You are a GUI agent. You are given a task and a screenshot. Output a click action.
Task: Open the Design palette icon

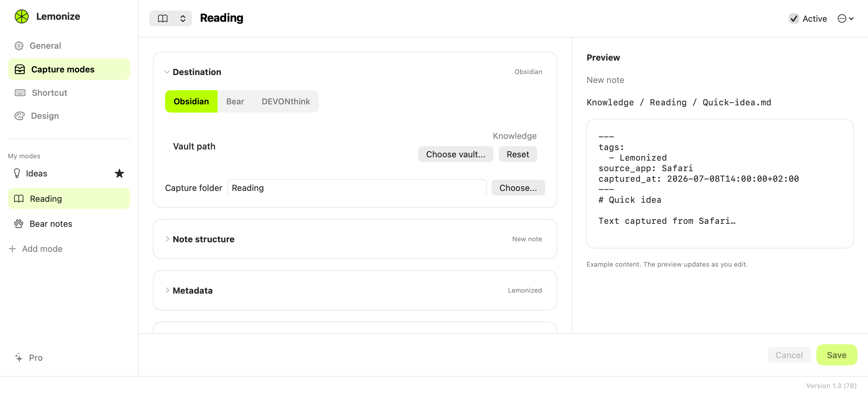click(x=19, y=116)
